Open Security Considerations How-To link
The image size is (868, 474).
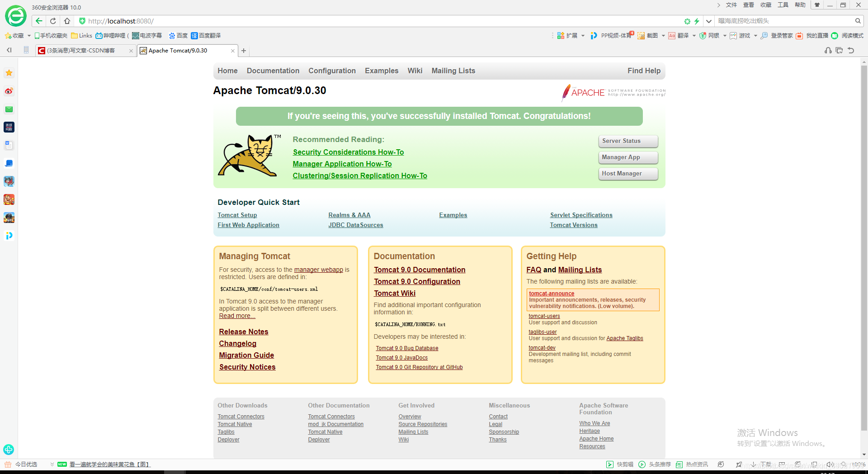pos(348,152)
